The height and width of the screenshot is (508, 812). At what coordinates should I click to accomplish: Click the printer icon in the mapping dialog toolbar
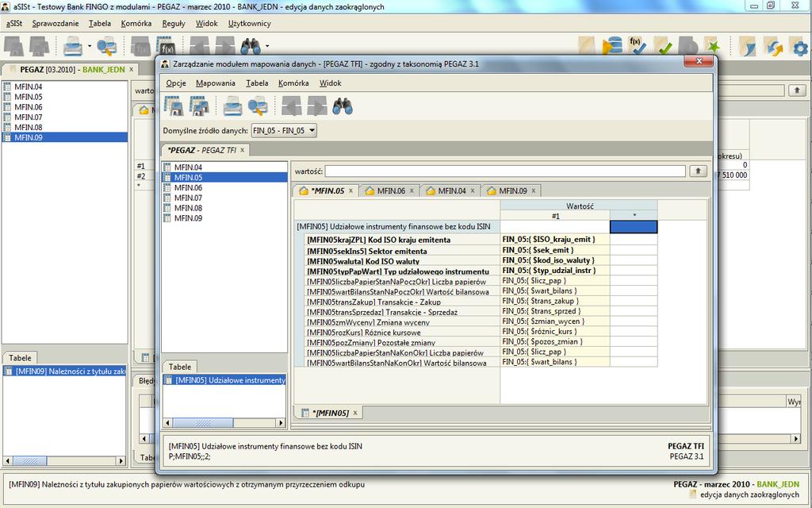pos(232,107)
